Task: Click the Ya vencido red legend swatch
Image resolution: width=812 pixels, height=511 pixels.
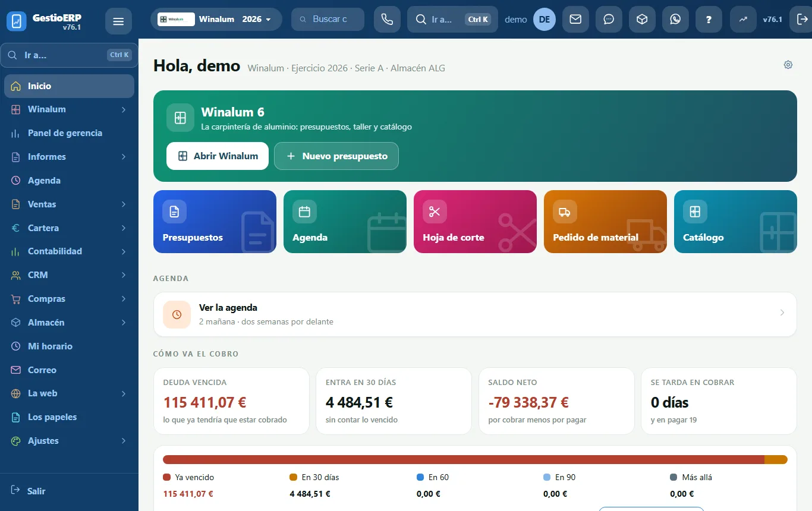Action: pyautogui.click(x=166, y=477)
